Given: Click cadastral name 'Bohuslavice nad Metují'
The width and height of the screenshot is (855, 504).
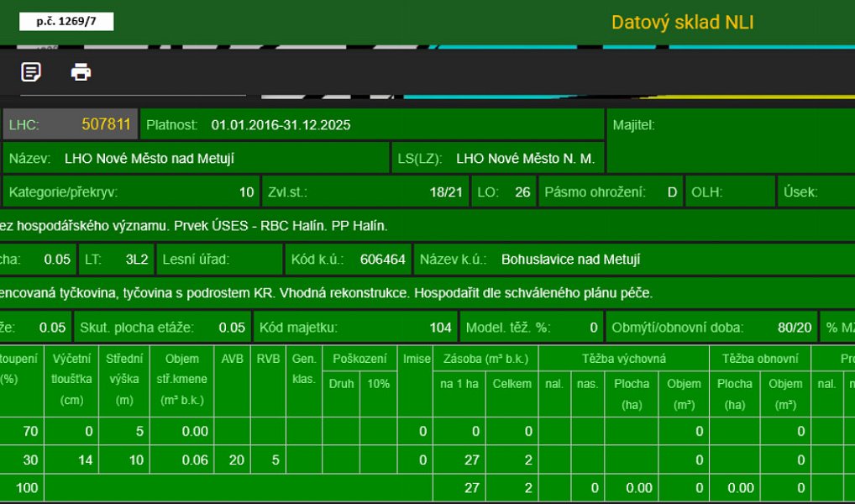Looking at the screenshot, I should click(x=571, y=259).
